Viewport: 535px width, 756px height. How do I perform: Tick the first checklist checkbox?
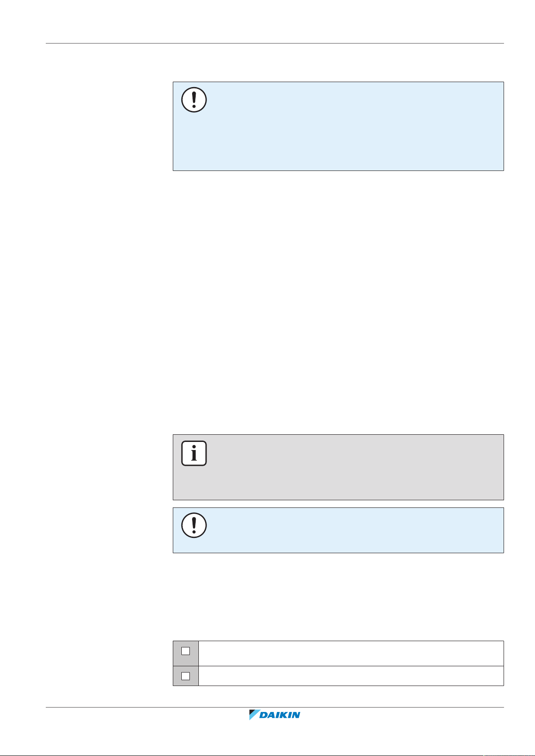point(185,651)
